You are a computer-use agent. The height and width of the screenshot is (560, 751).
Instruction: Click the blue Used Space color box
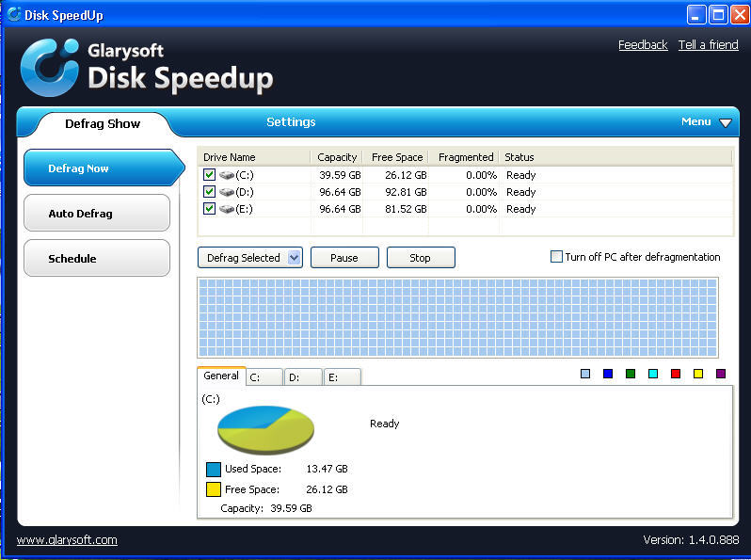click(213, 469)
